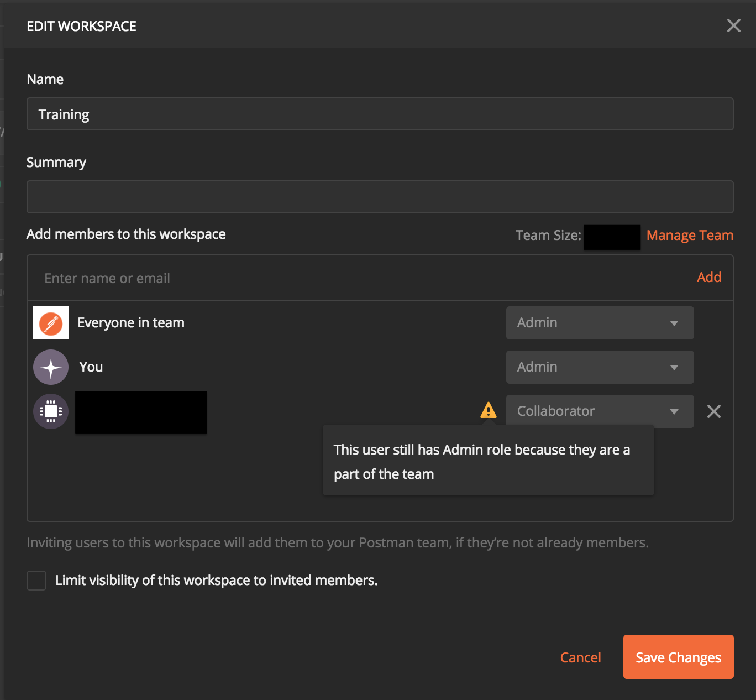
Task: Open the Admin role dropdown for Everyone in team
Action: [x=600, y=322]
